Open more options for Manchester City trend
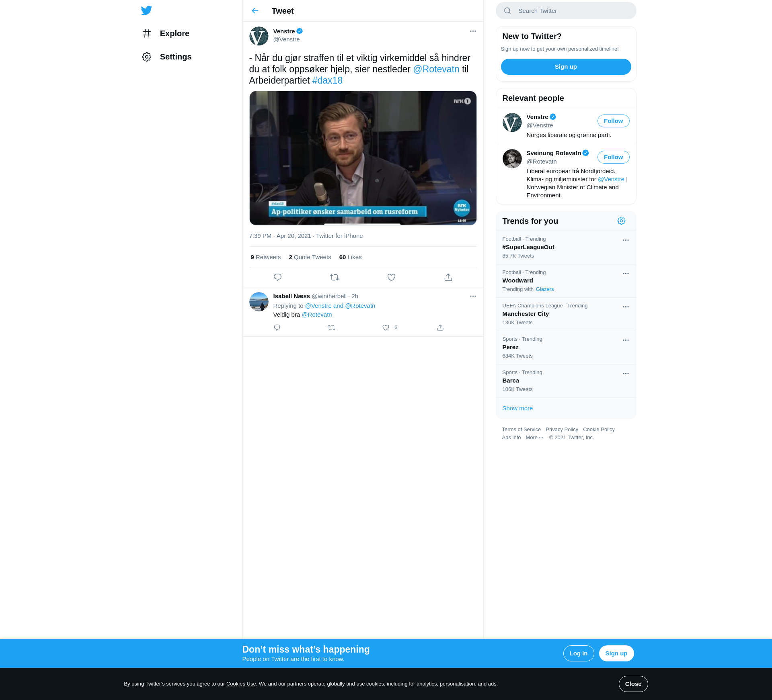The image size is (772, 700). 626,307
